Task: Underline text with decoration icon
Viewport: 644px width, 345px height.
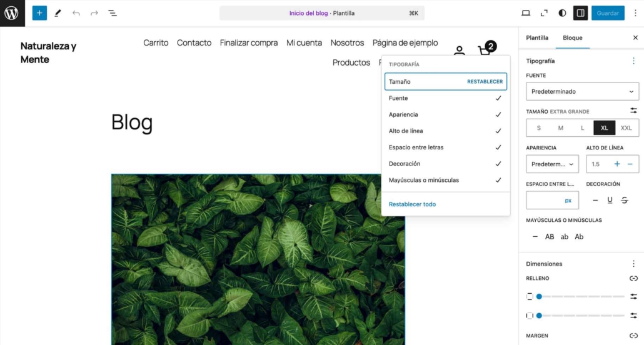Action: [x=610, y=200]
